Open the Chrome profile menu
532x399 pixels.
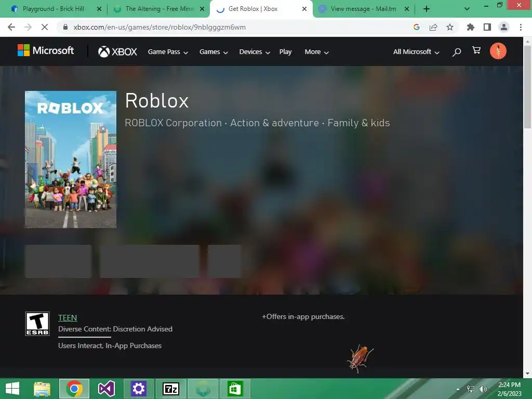click(x=504, y=27)
